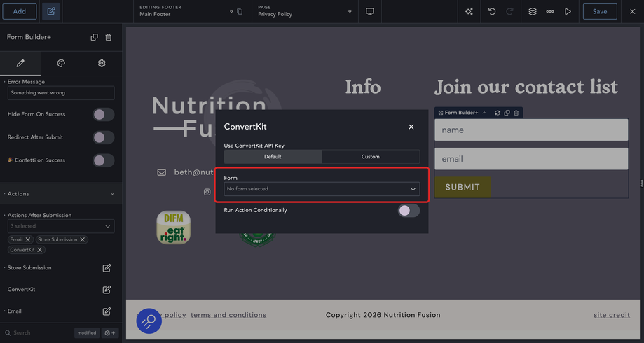This screenshot has height=343, width=644.
Task: Edit the ConvertKit action
Action: pos(107,290)
